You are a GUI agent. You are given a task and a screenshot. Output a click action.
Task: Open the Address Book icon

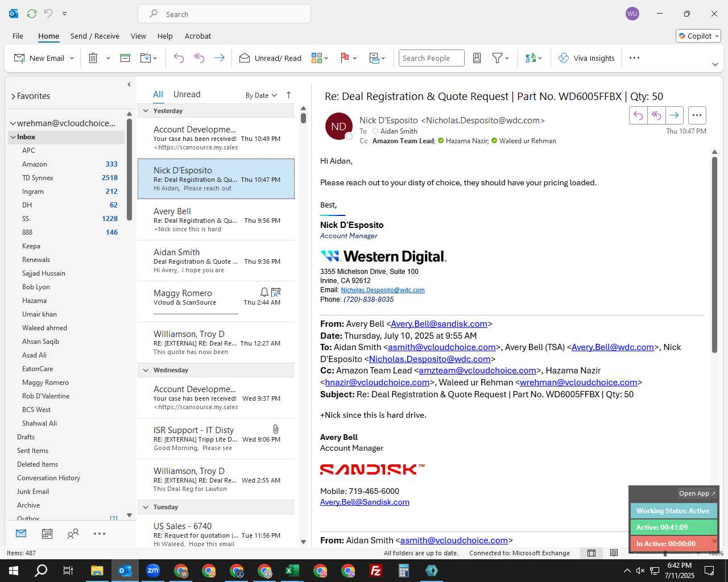(477, 58)
